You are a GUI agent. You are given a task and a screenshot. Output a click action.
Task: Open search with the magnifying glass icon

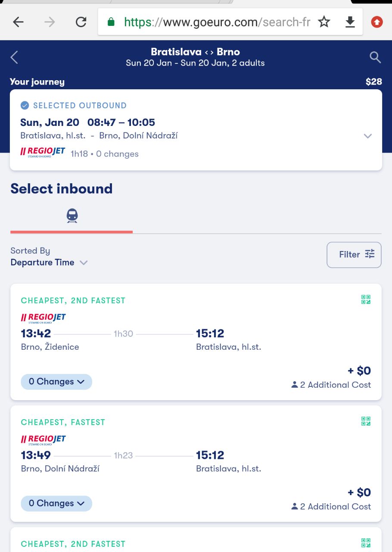(x=375, y=57)
